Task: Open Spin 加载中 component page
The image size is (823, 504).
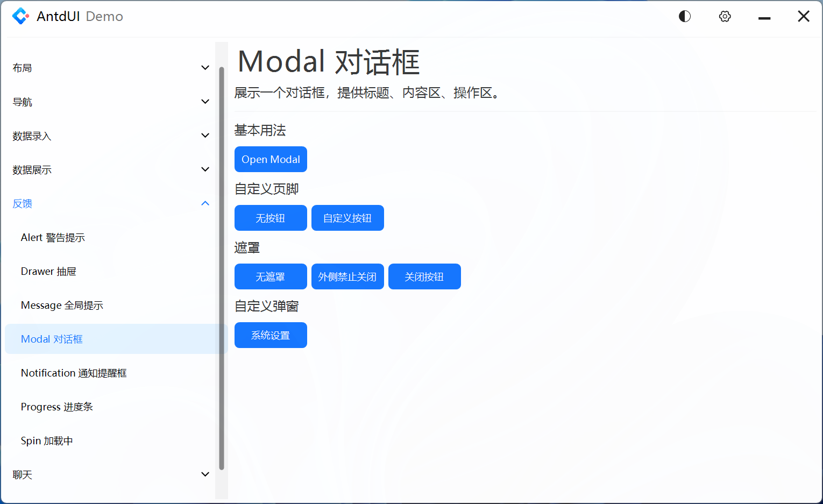Action: [x=46, y=441]
